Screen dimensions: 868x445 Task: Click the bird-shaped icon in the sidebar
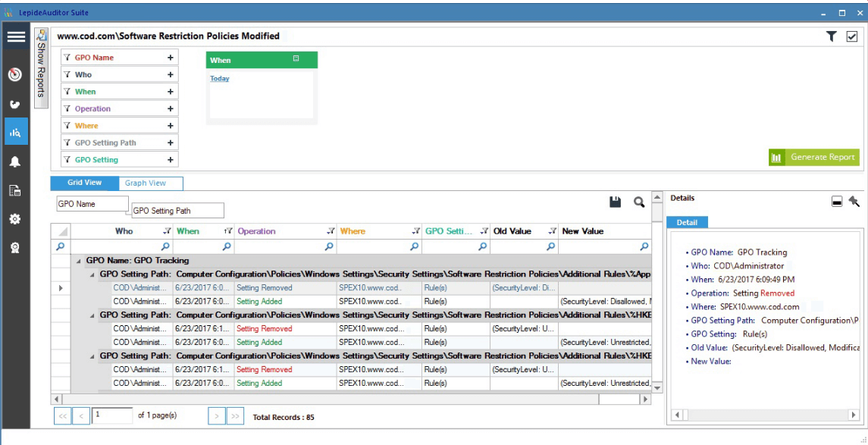[15, 104]
